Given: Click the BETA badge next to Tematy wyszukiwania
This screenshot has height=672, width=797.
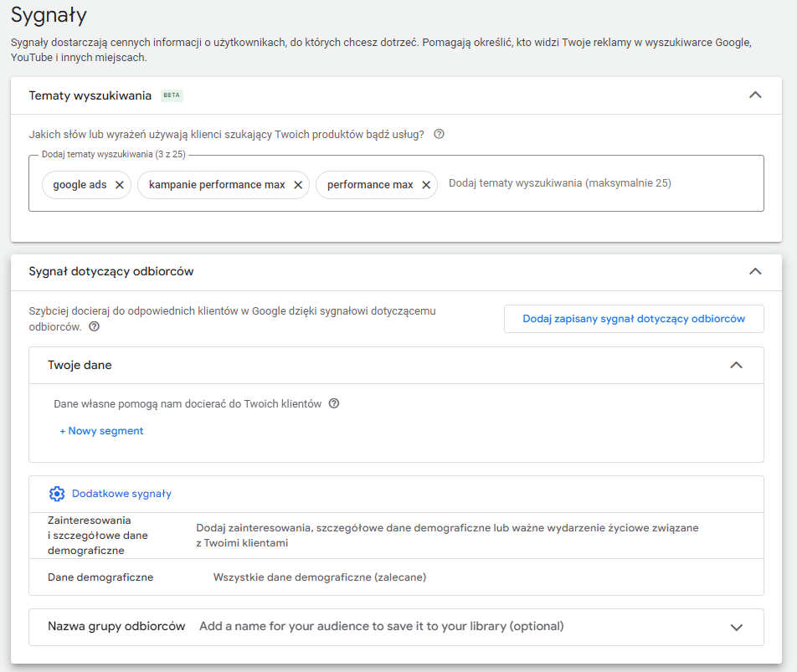Looking at the screenshot, I should (x=172, y=95).
